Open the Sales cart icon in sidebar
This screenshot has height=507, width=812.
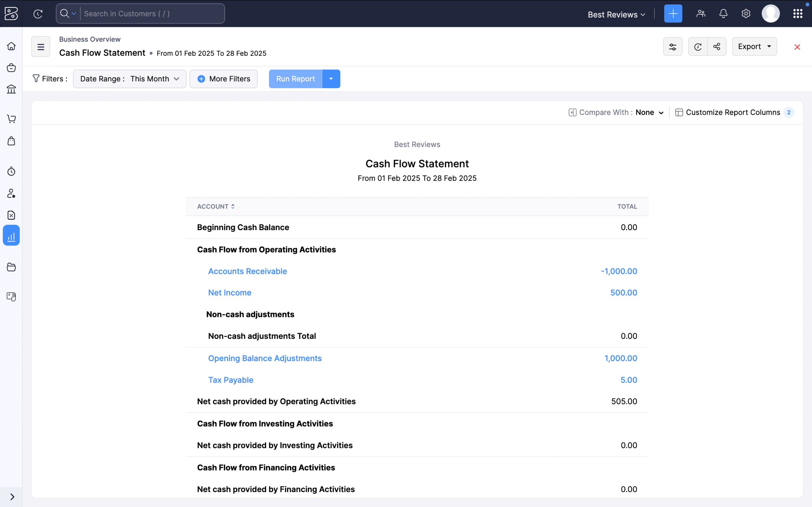[x=11, y=119]
